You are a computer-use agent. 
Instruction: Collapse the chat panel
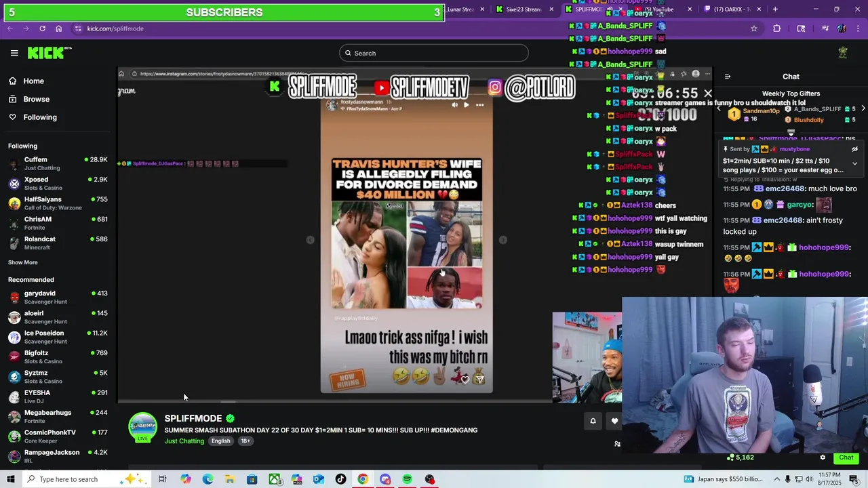[x=727, y=77]
